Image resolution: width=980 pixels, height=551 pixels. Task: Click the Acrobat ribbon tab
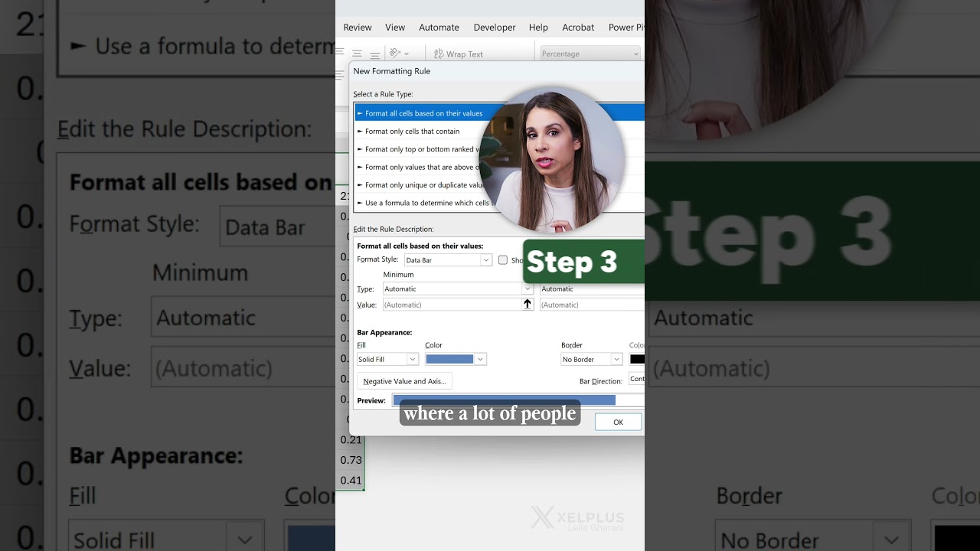tap(578, 27)
